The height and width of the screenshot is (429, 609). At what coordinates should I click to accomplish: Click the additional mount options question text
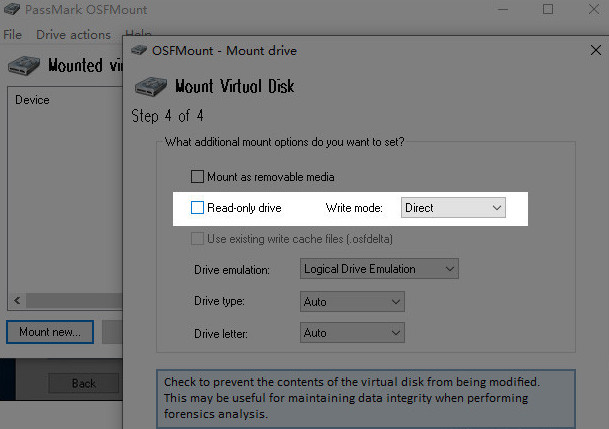point(284,142)
